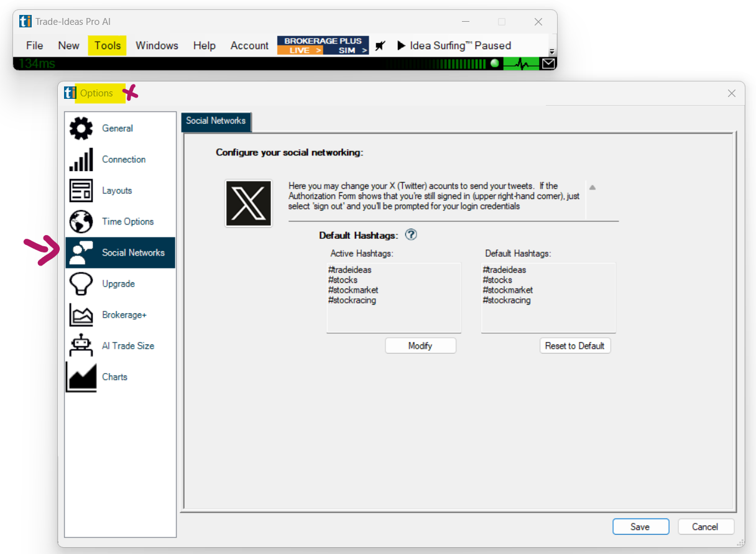Screen dimensions: 756x554
Task: Click the Reset to Default button
Action: click(574, 346)
